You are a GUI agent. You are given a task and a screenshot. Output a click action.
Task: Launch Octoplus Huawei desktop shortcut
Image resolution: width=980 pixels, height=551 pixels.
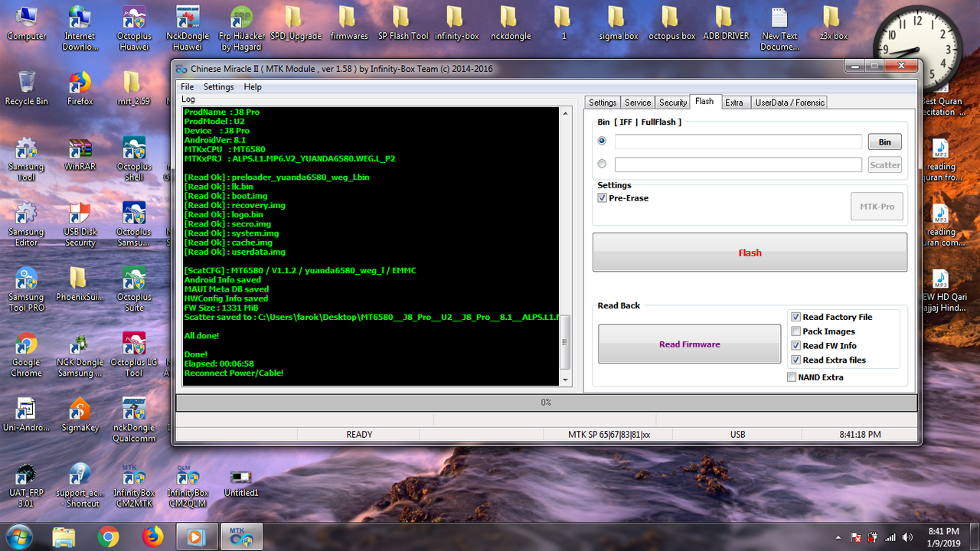[x=134, y=28]
